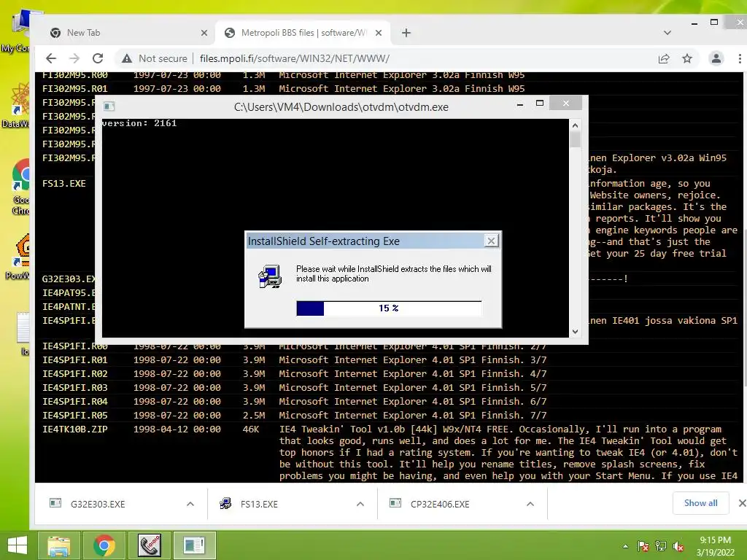The height and width of the screenshot is (560, 747).
Task: Click Chrome icon on taskbar
Action: click(x=104, y=545)
